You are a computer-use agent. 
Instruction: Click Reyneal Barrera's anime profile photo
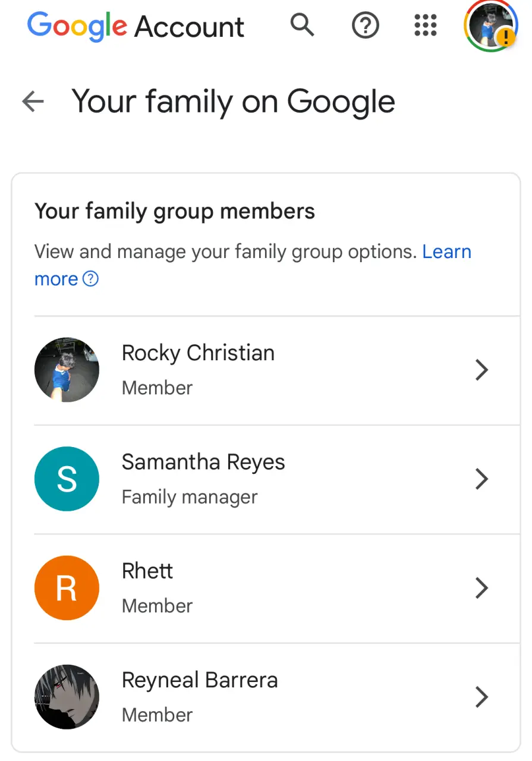click(x=67, y=697)
